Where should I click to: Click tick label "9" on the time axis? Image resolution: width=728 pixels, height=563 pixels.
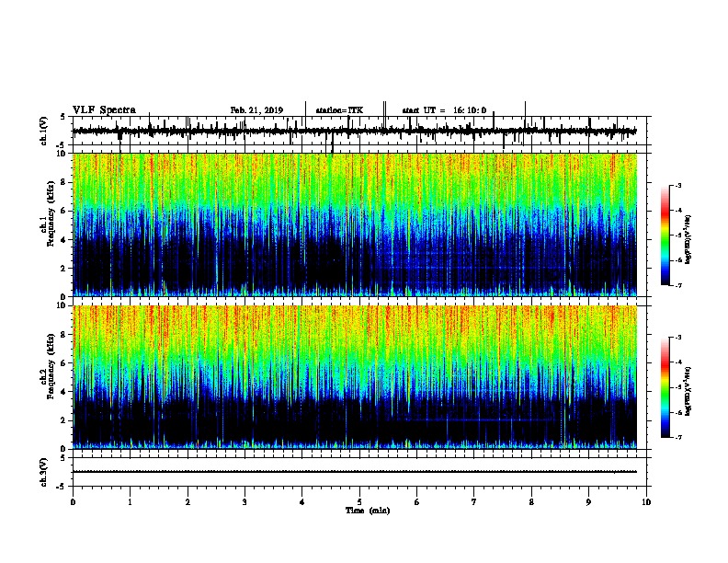coord(588,502)
